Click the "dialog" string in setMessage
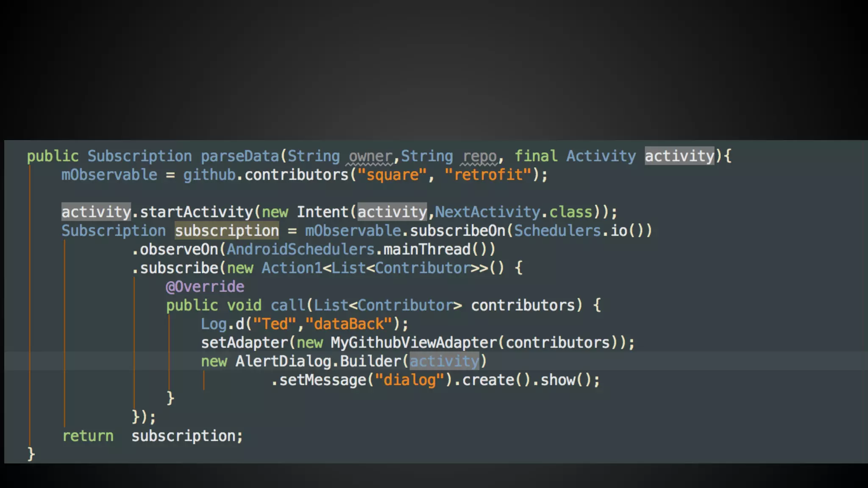Viewport: 868px width, 488px height. (409, 380)
